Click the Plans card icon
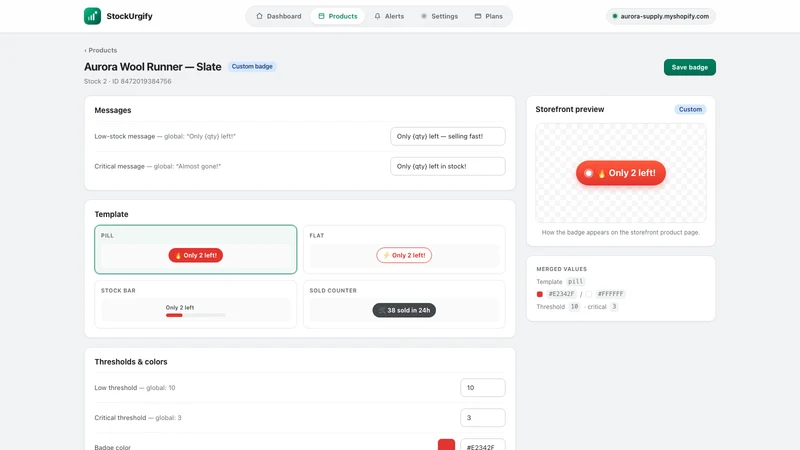The image size is (800, 450). [x=478, y=16]
